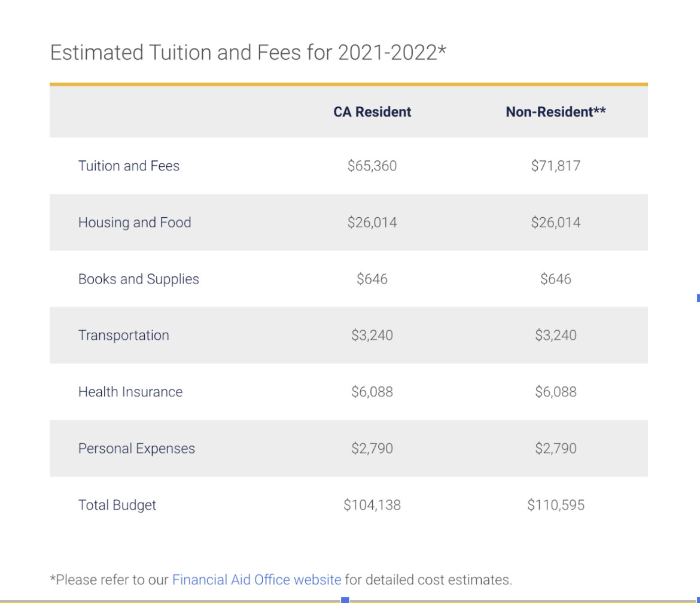The height and width of the screenshot is (603, 700).
Task: Click the $71,817 Non-Resident tuition value
Action: (556, 166)
